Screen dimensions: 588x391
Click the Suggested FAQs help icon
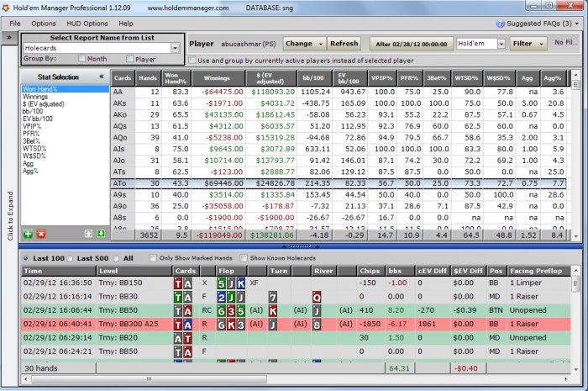point(501,24)
